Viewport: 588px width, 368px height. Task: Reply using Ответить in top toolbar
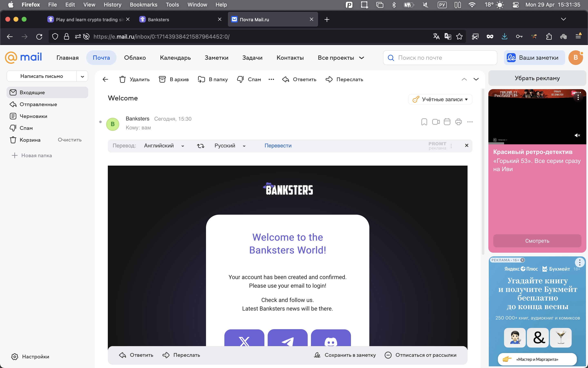tap(299, 79)
